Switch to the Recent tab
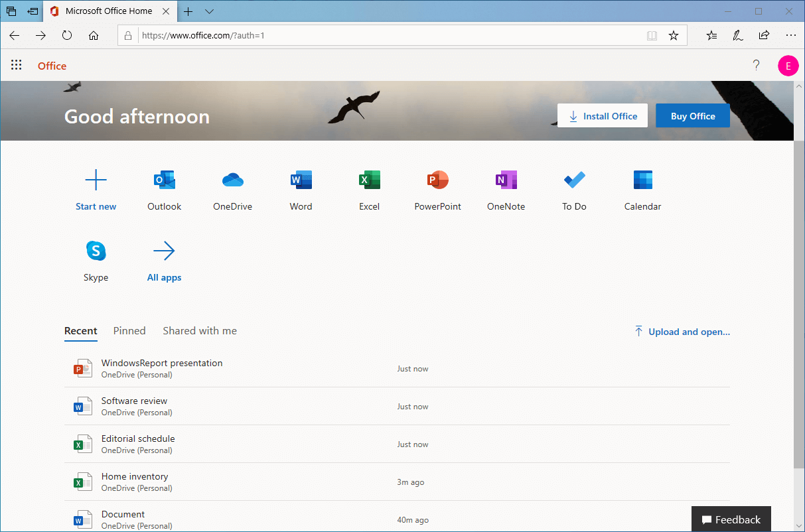Screen dimensions: 805x532 pos(81,331)
